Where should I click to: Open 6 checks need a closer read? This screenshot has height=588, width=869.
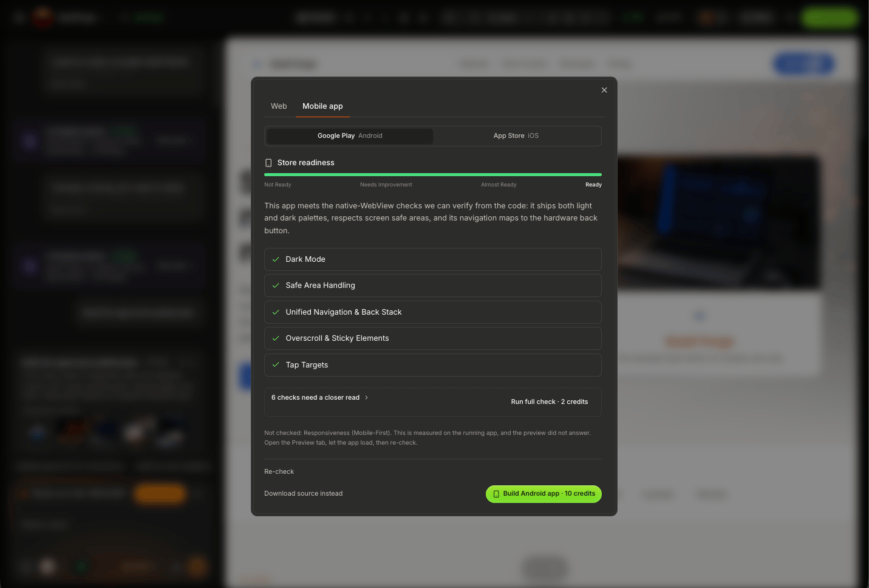(320, 398)
